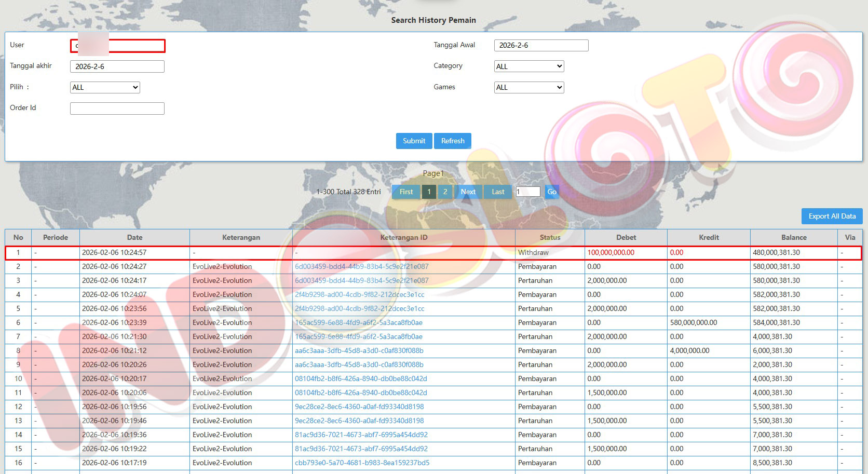868x474 pixels.
Task: Open the Pilih dropdown
Action: pyautogui.click(x=105, y=87)
